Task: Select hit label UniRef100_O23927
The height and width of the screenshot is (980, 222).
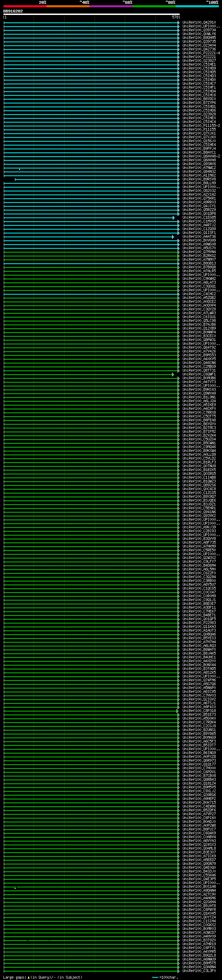Action: click(199, 60)
